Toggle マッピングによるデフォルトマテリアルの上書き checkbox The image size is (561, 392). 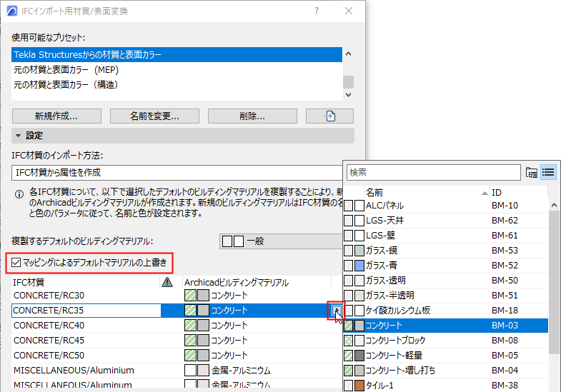click(16, 263)
